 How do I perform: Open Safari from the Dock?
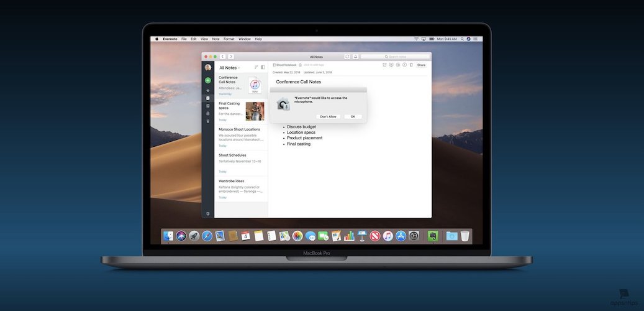tap(207, 236)
